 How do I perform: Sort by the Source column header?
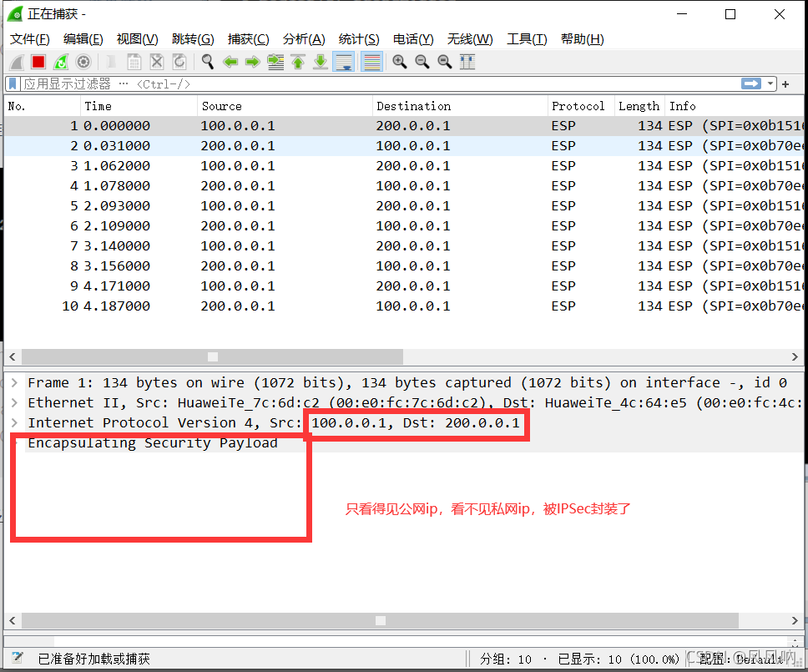(285, 106)
